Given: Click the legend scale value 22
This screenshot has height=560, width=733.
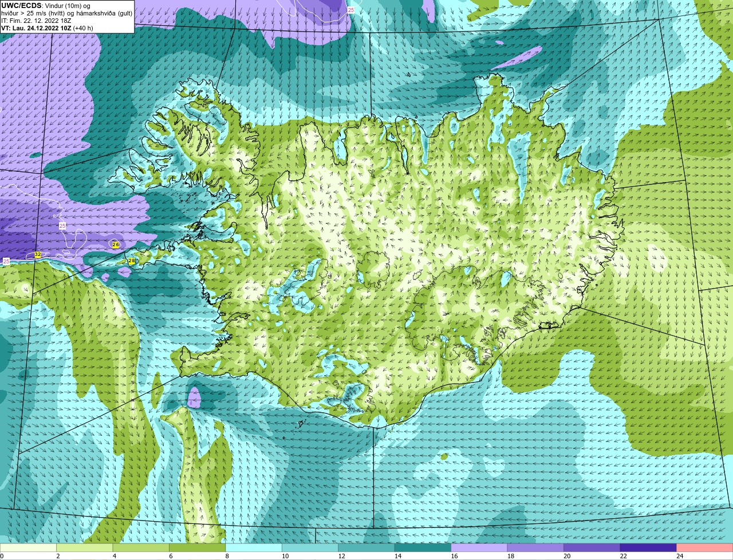Looking at the screenshot, I should pyautogui.click(x=624, y=556).
